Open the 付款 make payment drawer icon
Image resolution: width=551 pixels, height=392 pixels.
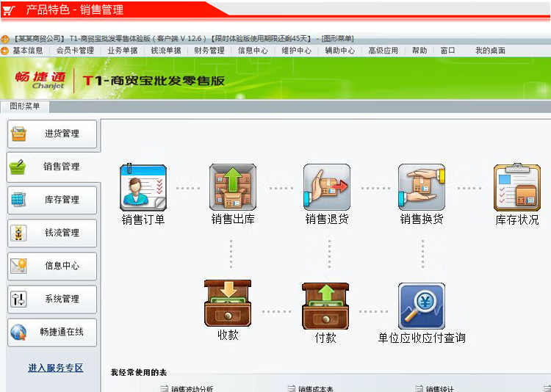click(325, 306)
